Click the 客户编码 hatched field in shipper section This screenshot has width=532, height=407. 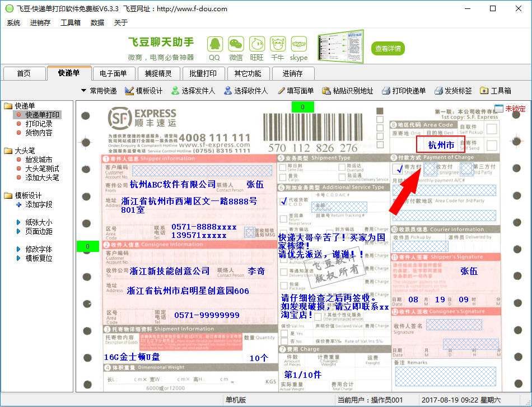pos(202,171)
